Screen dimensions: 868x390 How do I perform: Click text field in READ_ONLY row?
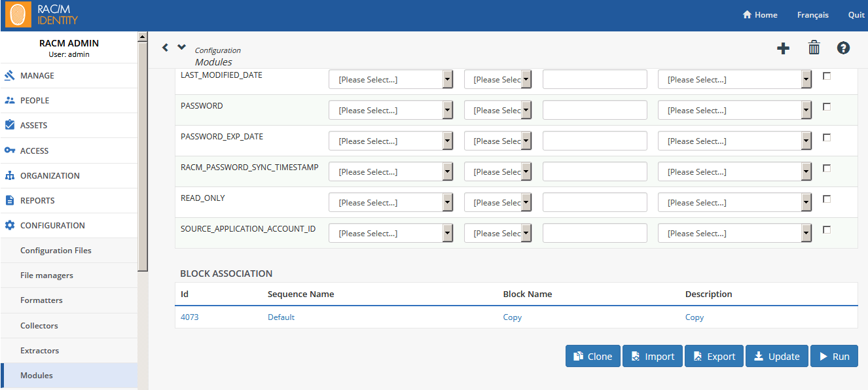point(595,203)
